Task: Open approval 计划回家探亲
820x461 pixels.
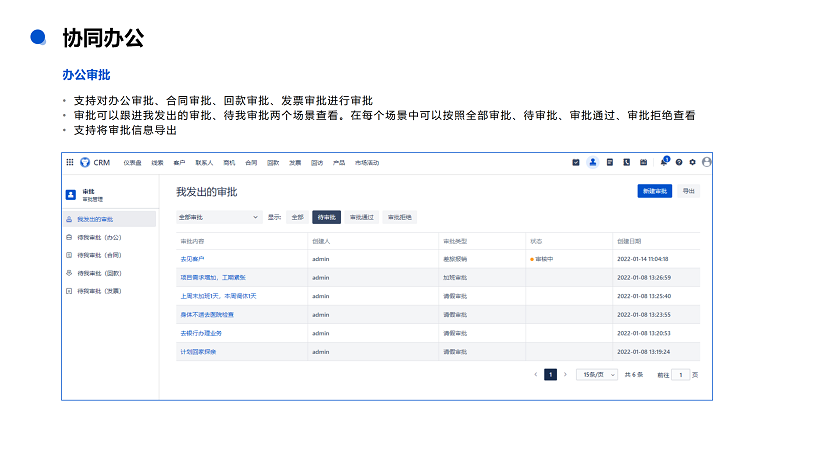Action: pyautogui.click(x=198, y=352)
